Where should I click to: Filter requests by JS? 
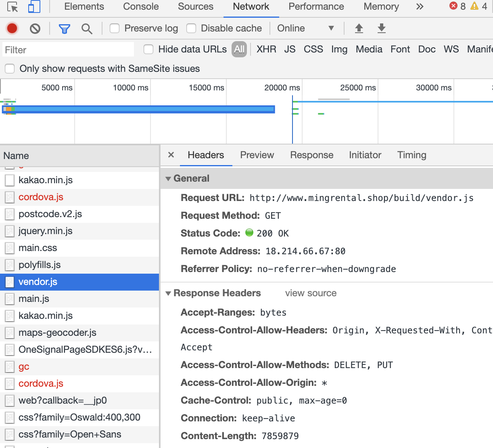290,49
